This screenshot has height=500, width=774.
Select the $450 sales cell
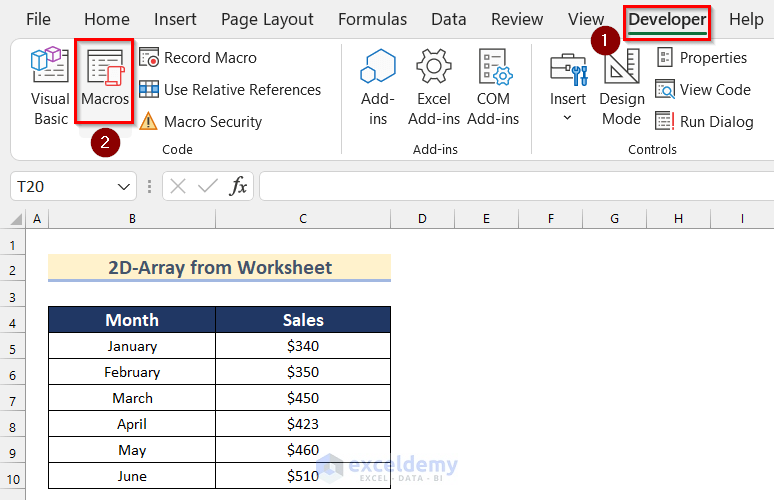303,398
